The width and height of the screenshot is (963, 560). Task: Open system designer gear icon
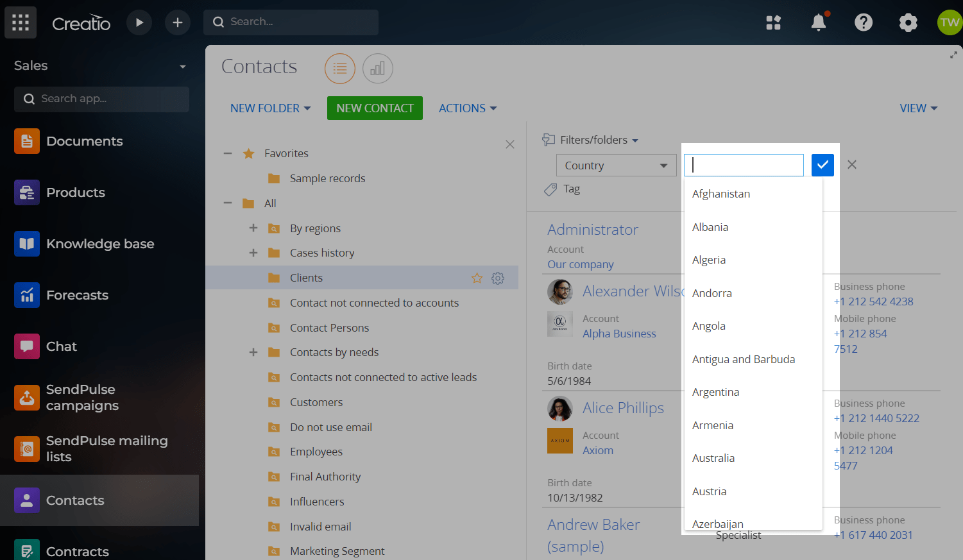pos(908,22)
